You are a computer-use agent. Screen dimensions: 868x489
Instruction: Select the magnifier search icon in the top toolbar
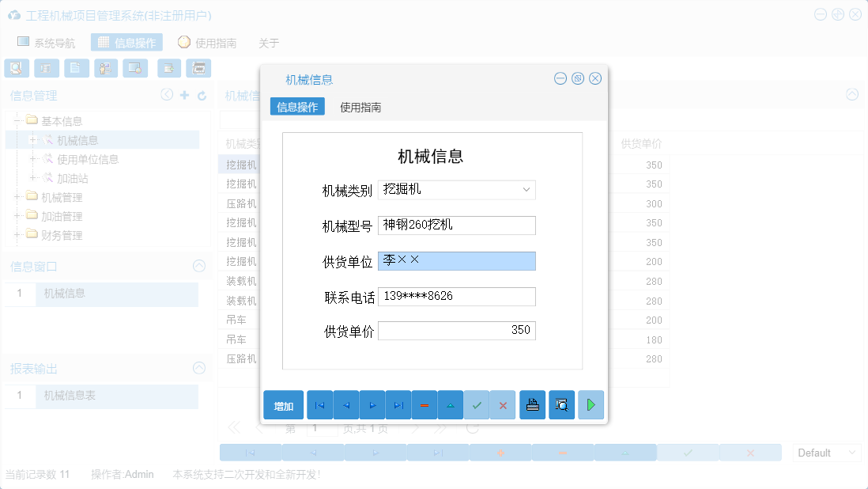[17, 68]
